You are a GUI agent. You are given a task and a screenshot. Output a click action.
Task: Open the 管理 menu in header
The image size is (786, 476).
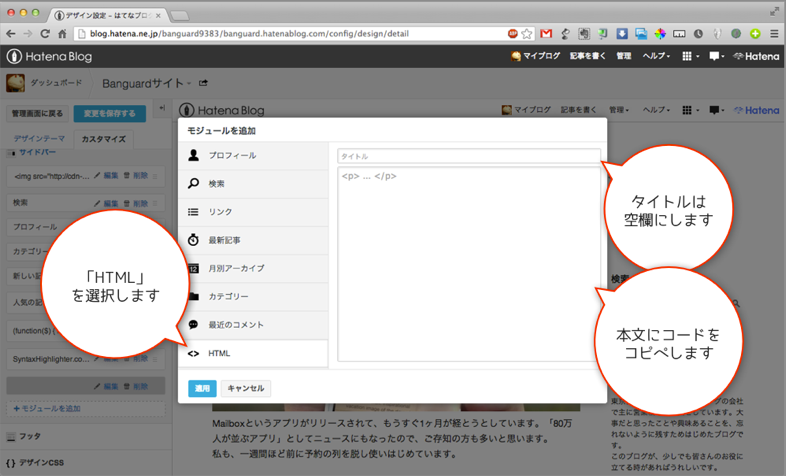pyautogui.click(x=624, y=56)
